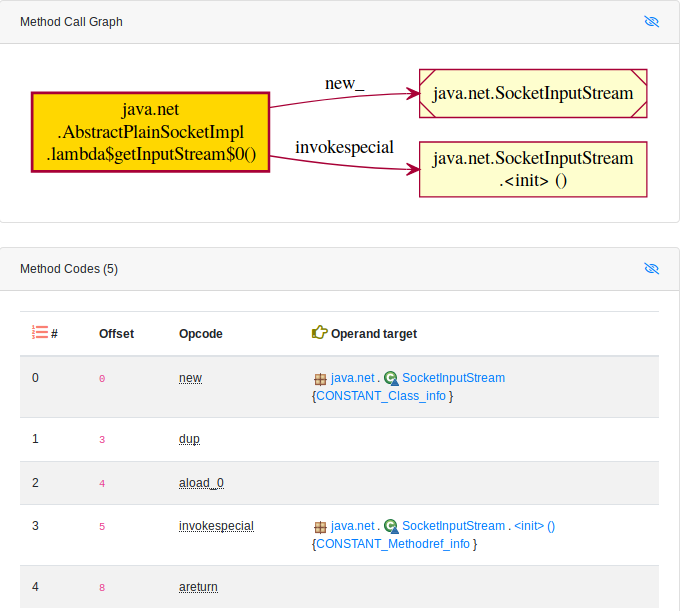Click the SocketInputStream.<init> () graph node
The width and height of the screenshot is (681, 611).
[x=533, y=169]
